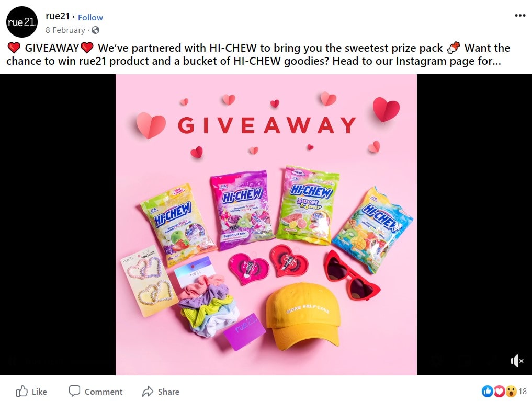
Task: Click the public globe privacy icon
Action: 96,30
